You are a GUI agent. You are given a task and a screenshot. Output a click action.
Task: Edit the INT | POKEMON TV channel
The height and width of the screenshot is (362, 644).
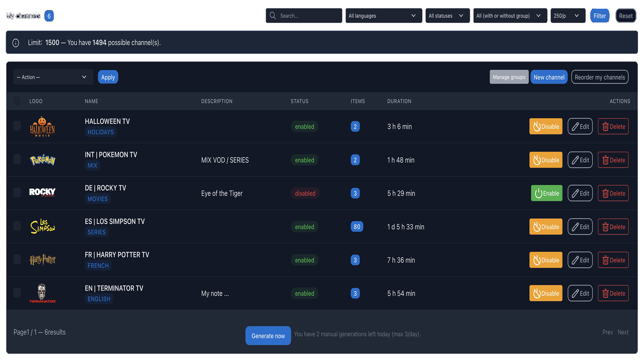coord(580,160)
